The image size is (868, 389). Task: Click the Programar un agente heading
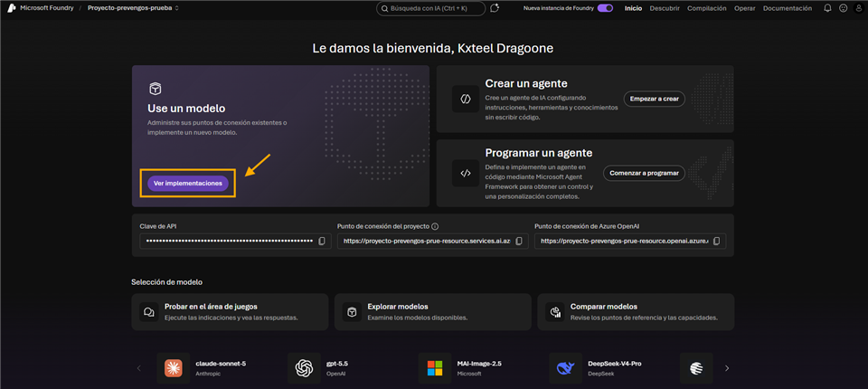539,152
